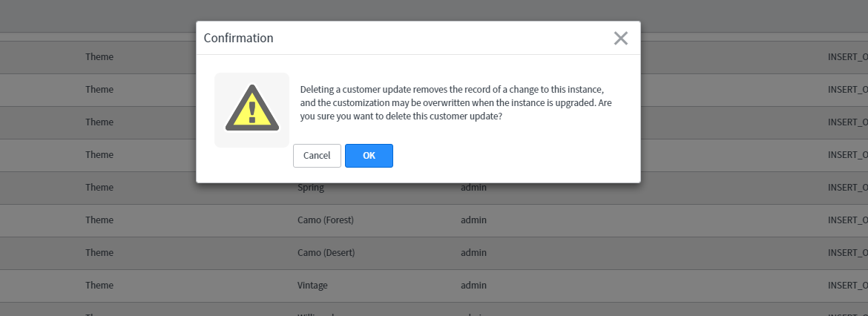Click the deletion warning message text
The image size is (868, 316).
coord(456,103)
